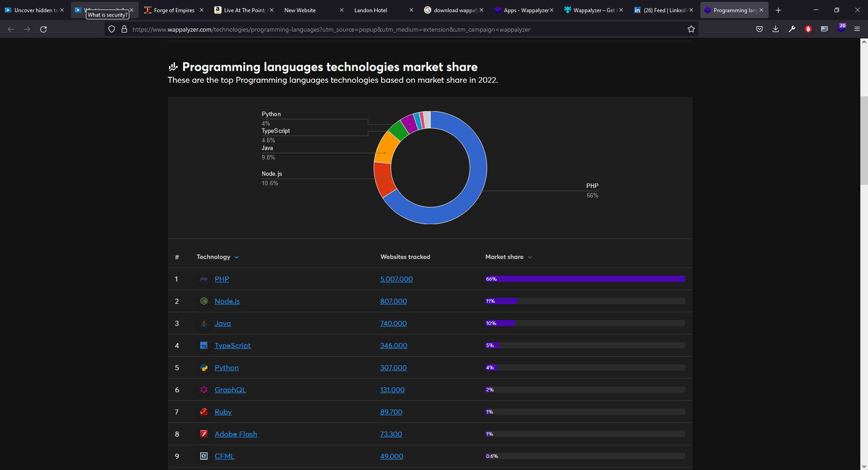Click the red Node.js segment of donut chart
The height and width of the screenshot is (470, 868).
point(384,179)
